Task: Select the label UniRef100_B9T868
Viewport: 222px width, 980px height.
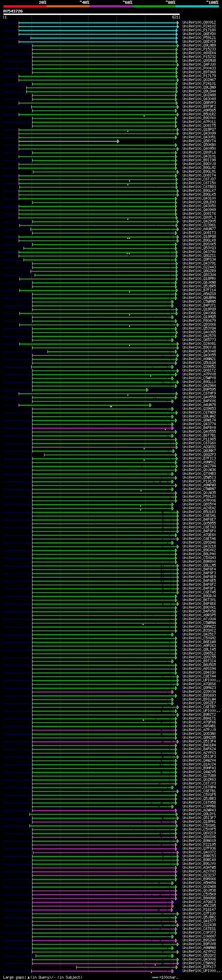Action: pyautogui.click(x=199, y=72)
